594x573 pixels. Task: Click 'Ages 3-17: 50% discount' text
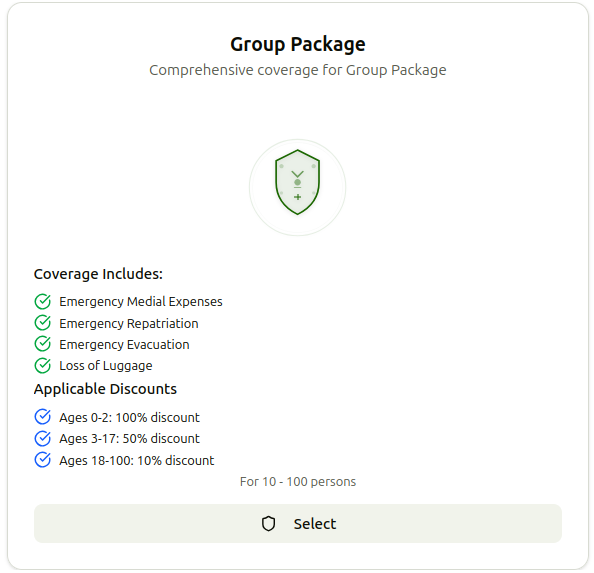tap(129, 439)
